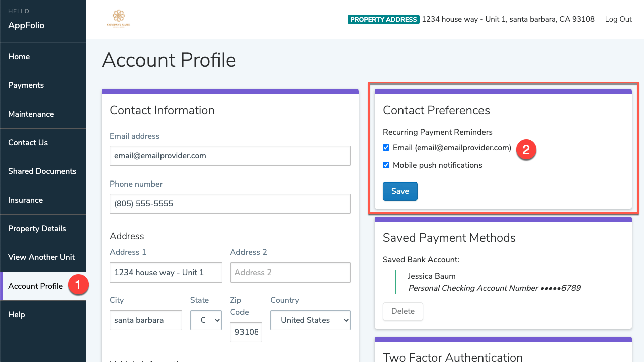Open the Insurance page
Image resolution: width=644 pixels, height=362 pixels.
pyautogui.click(x=25, y=200)
